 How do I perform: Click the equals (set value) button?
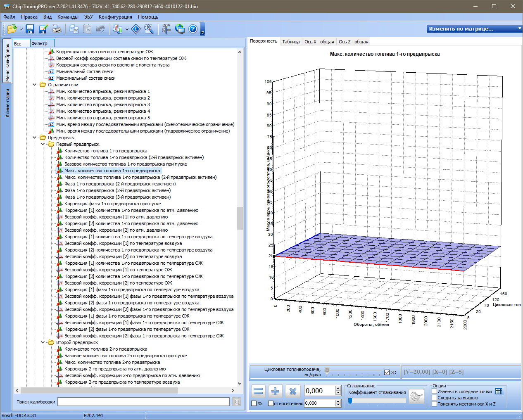[258, 391]
